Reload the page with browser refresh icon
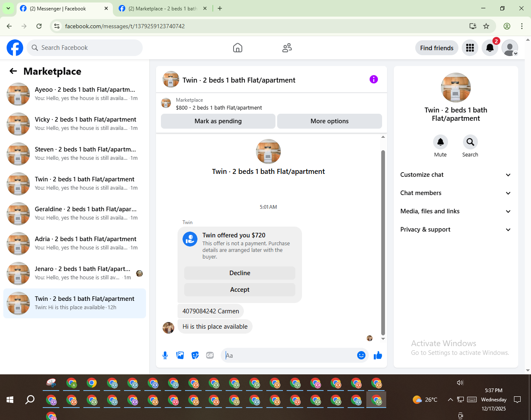The width and height of the screenshot is (531, 420). coord(39,26)
